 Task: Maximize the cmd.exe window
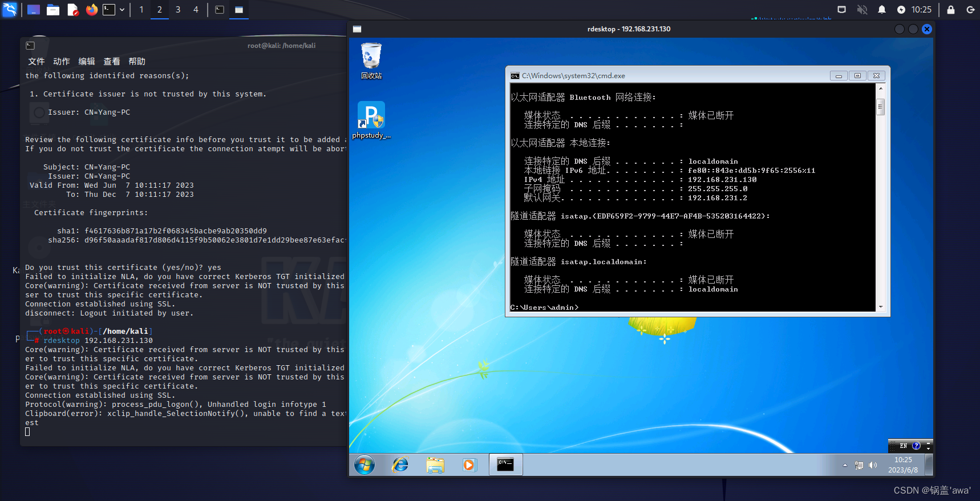tap(857, 75)
